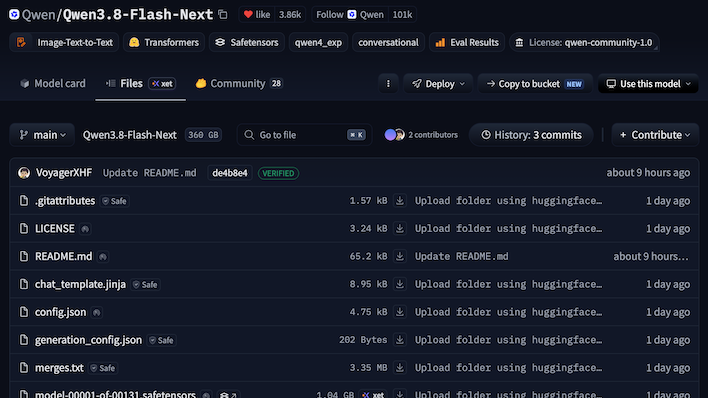Open the main branch selector
The width and height of the screenshot is (708, 398).
[x=42, y=135]
